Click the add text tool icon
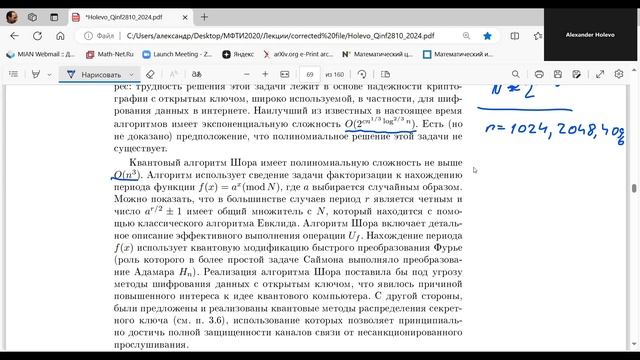Screen dimensions: 640x360 pyautogui.click(x=173, y=74)
